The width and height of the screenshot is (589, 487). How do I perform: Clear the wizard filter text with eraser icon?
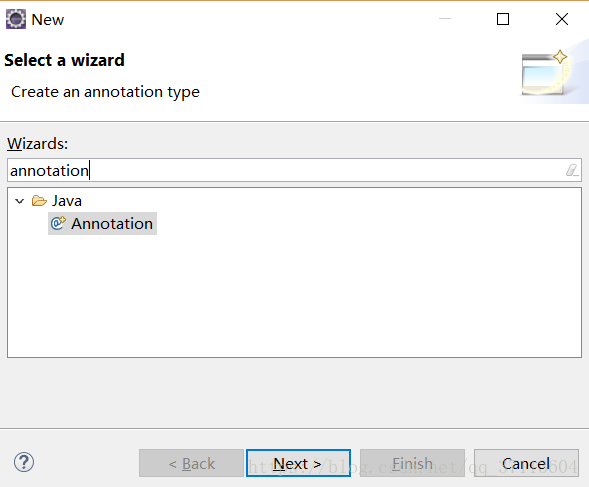(x=572, y=171)
